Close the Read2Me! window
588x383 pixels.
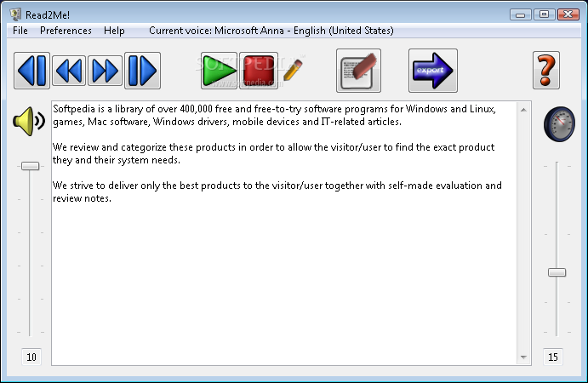pos(568,14)
